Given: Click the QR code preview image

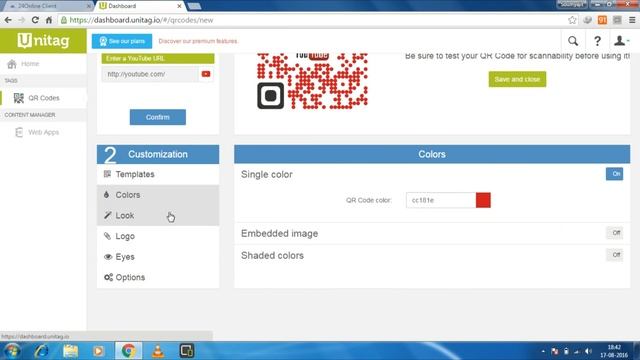Looking at the screenshot, I should [313, 81].
